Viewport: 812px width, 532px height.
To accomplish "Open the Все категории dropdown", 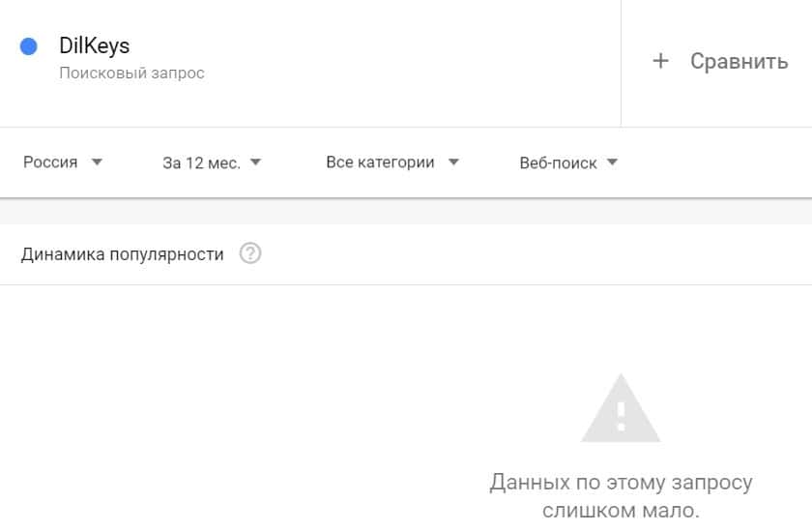I will [380, 163].
